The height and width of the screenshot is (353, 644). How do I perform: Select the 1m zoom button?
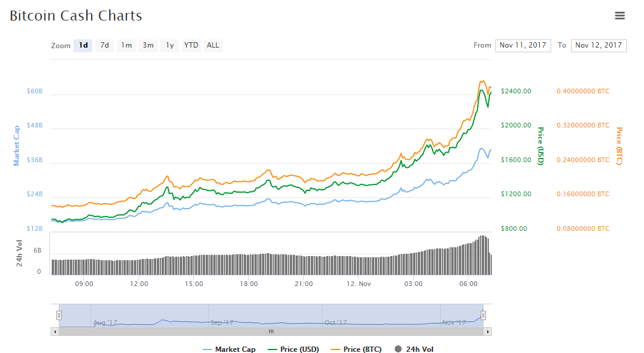tap(126, 45)
